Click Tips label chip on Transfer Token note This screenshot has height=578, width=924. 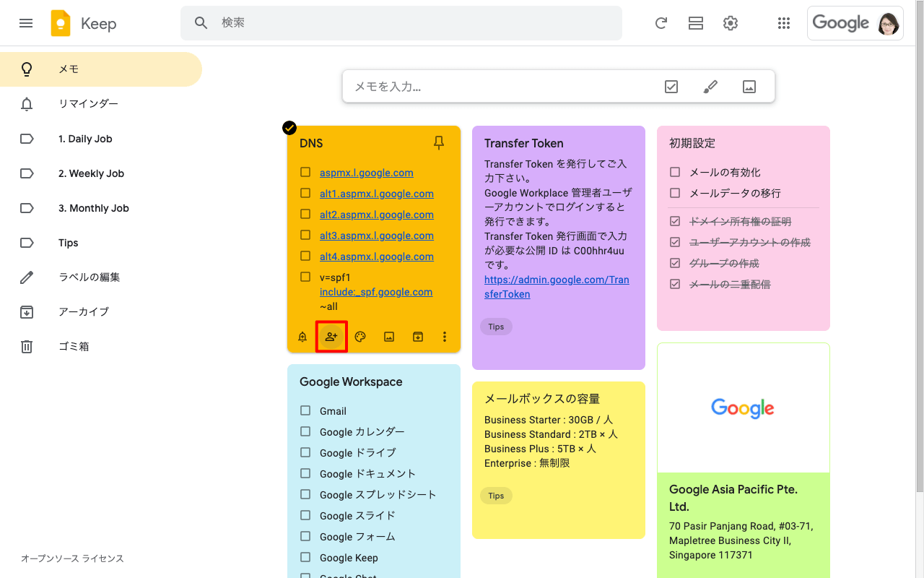(x=496, y=327)
